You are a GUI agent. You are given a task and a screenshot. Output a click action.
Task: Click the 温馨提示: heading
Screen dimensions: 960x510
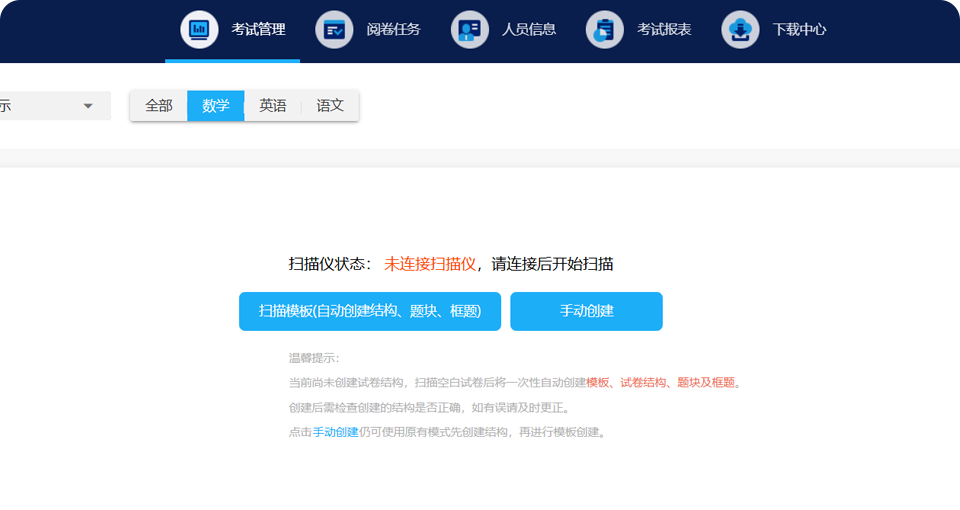pyautogui.click(x=314, y=358)
